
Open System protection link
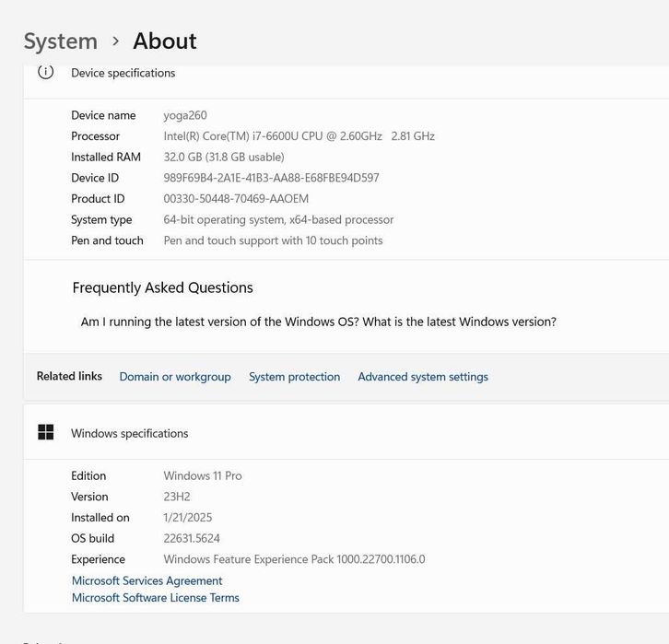click(294, 377)
